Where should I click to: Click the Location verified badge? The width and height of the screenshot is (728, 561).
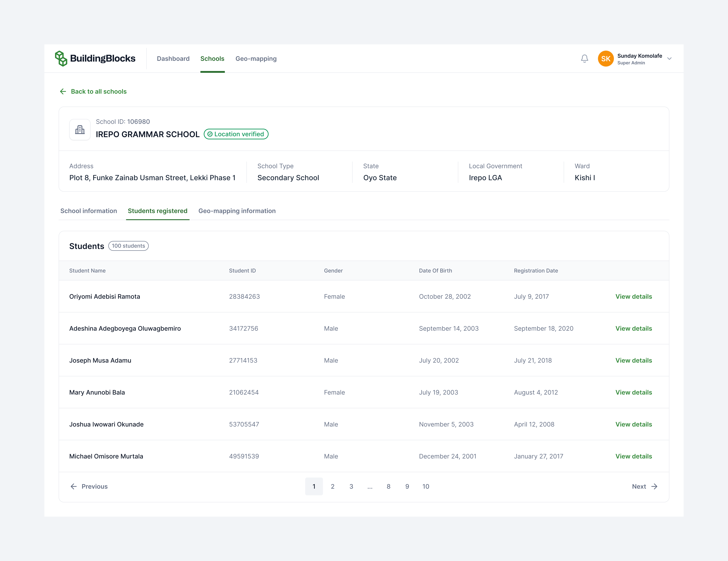[236, 134]
